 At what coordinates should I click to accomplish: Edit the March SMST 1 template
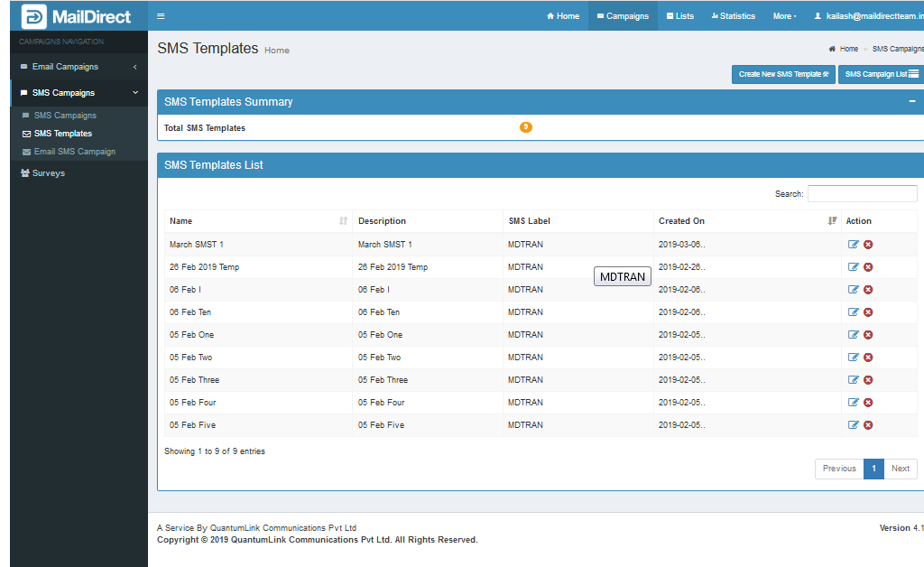[x=854, y=245]
